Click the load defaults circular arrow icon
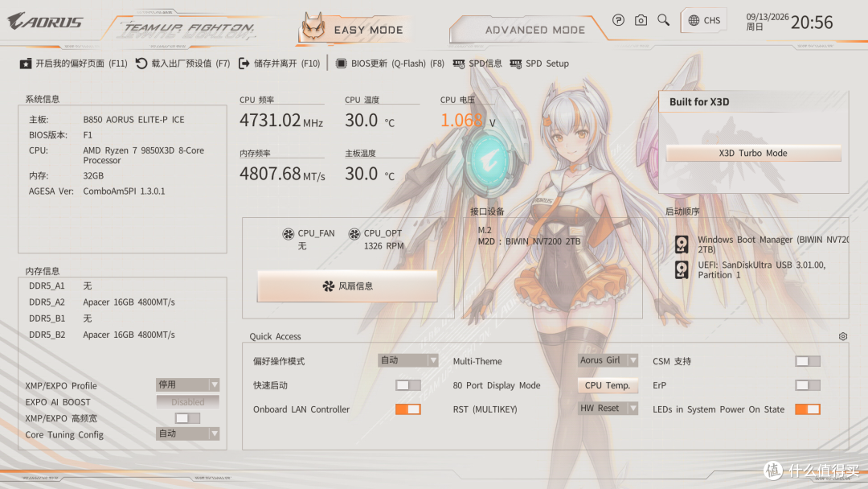868x489 pixels. pos(141,64)
